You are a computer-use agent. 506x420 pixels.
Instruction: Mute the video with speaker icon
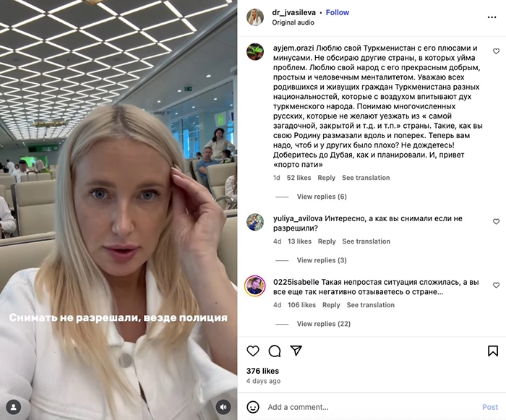coord(223,407)
